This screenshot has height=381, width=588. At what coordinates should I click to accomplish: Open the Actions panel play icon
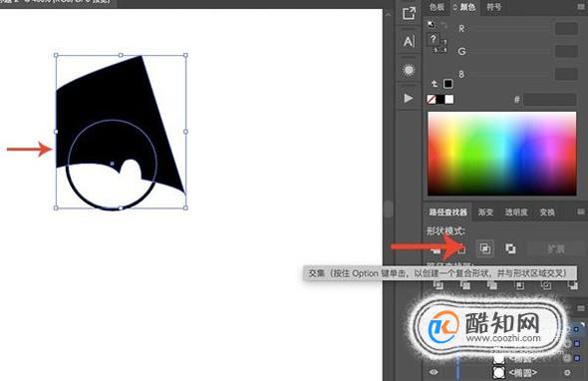pos(409,99)
